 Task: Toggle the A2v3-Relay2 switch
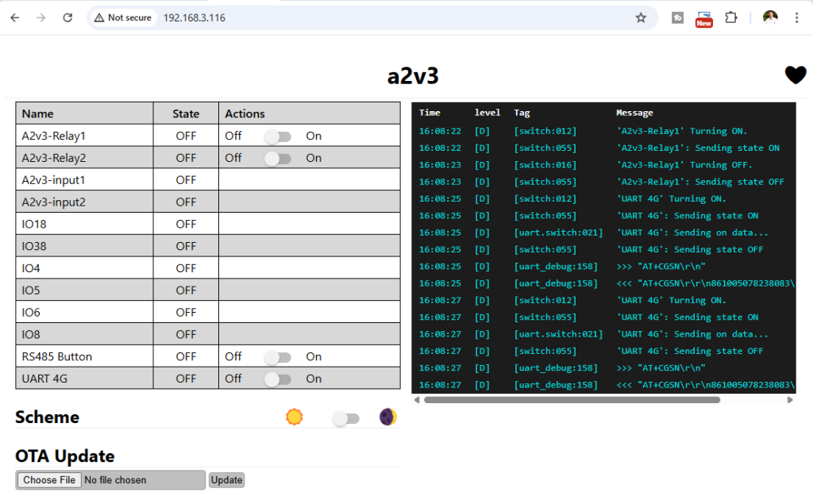point(277,159)
